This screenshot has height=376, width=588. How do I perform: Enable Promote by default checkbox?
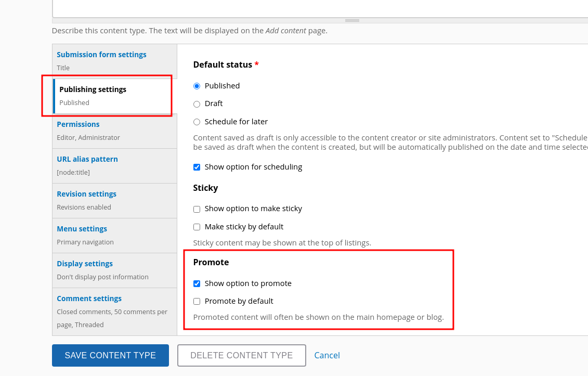(x=197, y=301)
